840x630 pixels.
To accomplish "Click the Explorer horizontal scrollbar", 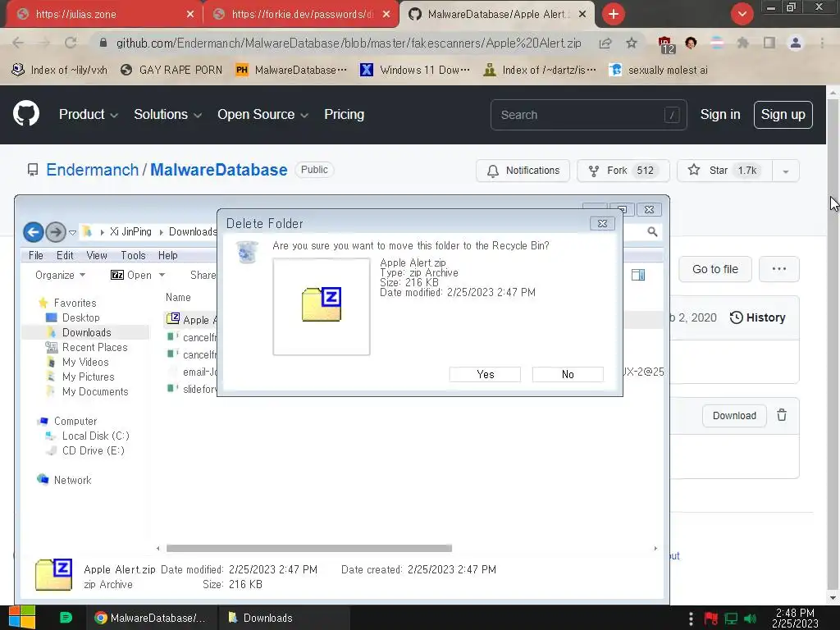I will coord(309,548).
